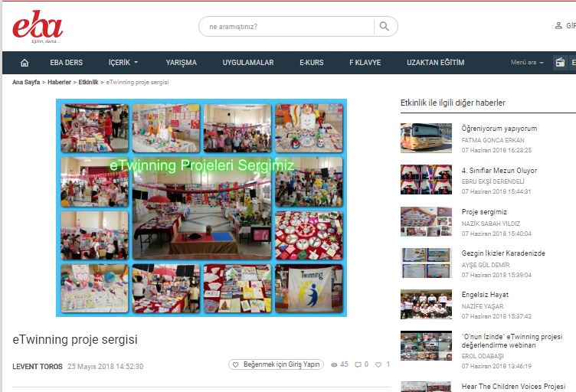
Task: Click the search magnifier icon
Action: click(x=385, y=27)
